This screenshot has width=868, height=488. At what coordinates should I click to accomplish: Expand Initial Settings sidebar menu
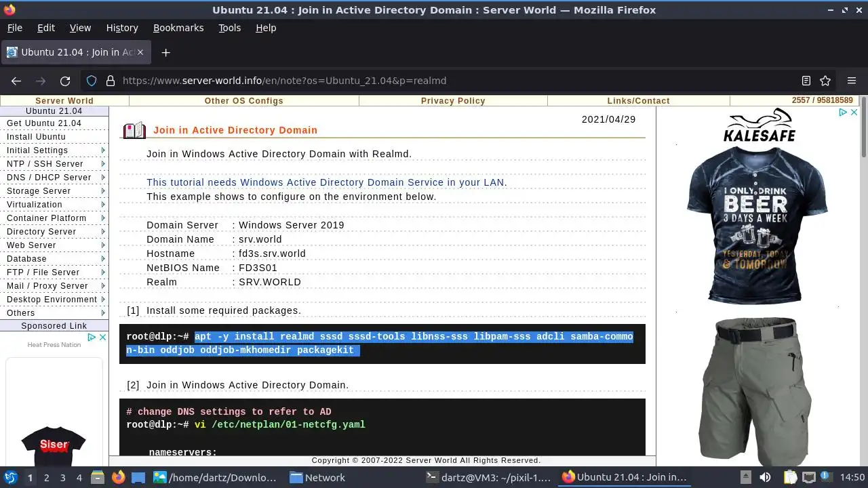(54, 150)
